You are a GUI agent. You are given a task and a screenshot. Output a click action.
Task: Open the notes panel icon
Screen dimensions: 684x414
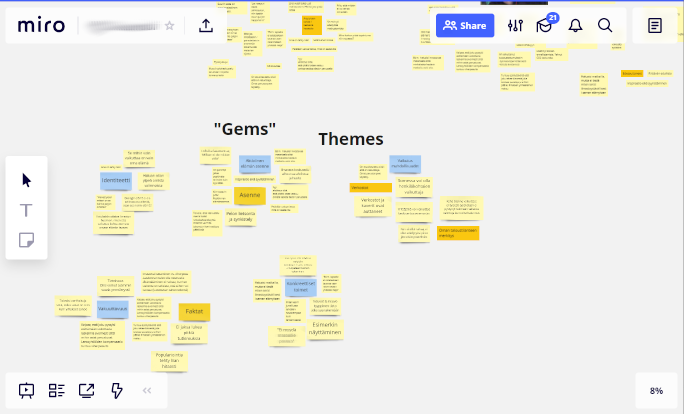[x=655, y=26]
